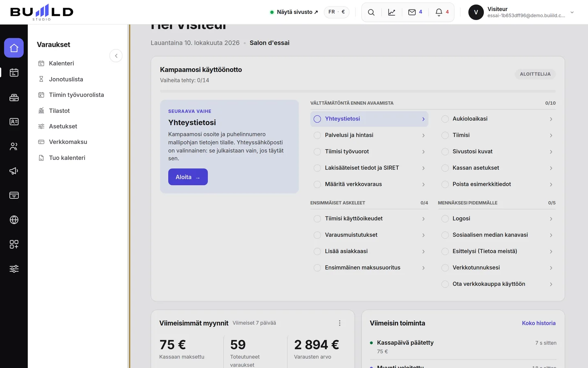The height and width of the screenshot is (368, 588).
Task: Mark the Lisää asiakkaasi step circle
Action: [317, 251]
